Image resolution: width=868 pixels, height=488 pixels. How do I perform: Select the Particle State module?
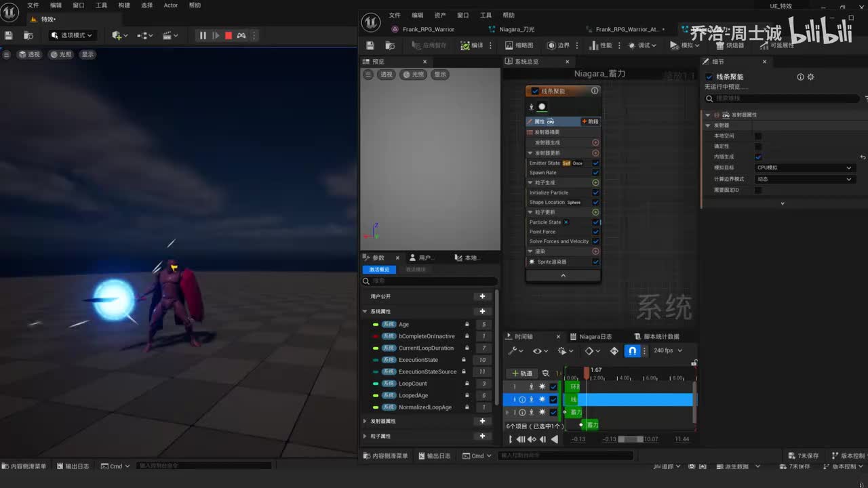546,222
